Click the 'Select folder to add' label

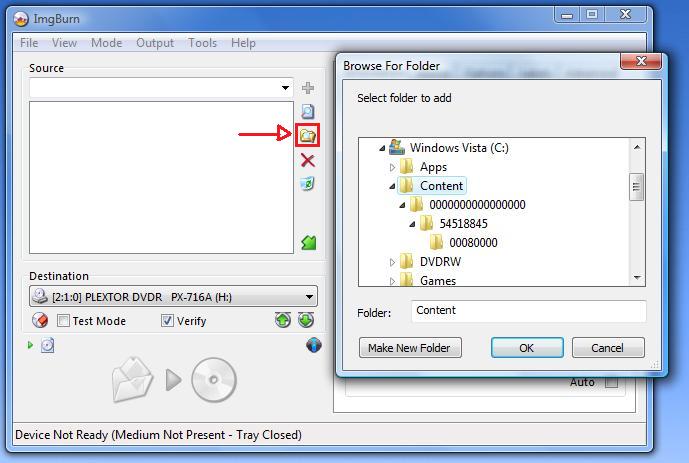pos(404,98)
